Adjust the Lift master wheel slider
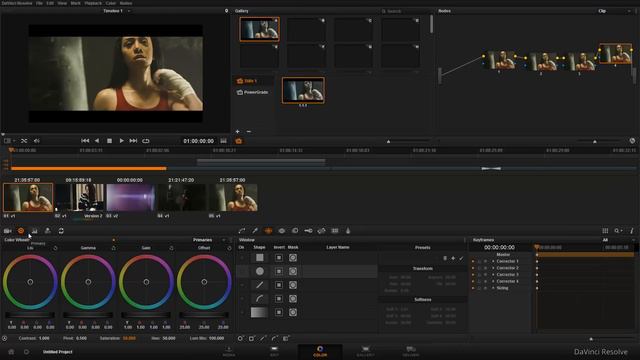 click(30, 315)
